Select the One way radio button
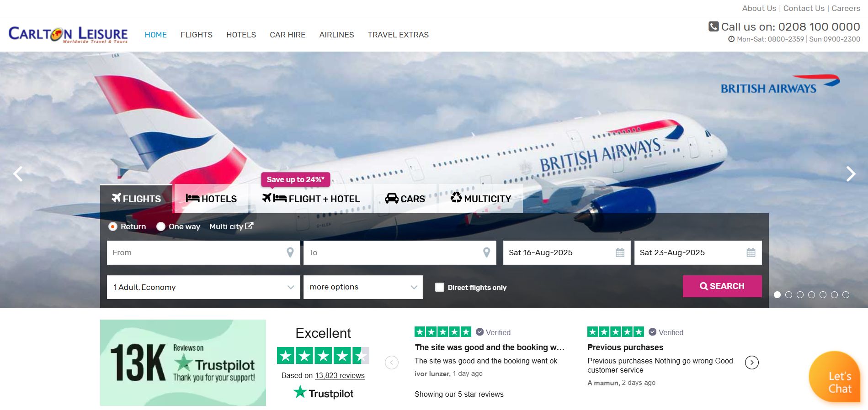The width and height of the screenshot is (868, 410). 161,226
